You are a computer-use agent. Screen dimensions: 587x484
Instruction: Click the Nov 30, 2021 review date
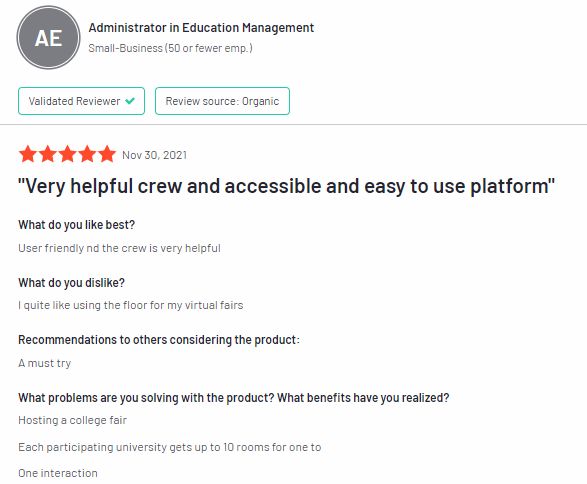[x=155, y=155]
